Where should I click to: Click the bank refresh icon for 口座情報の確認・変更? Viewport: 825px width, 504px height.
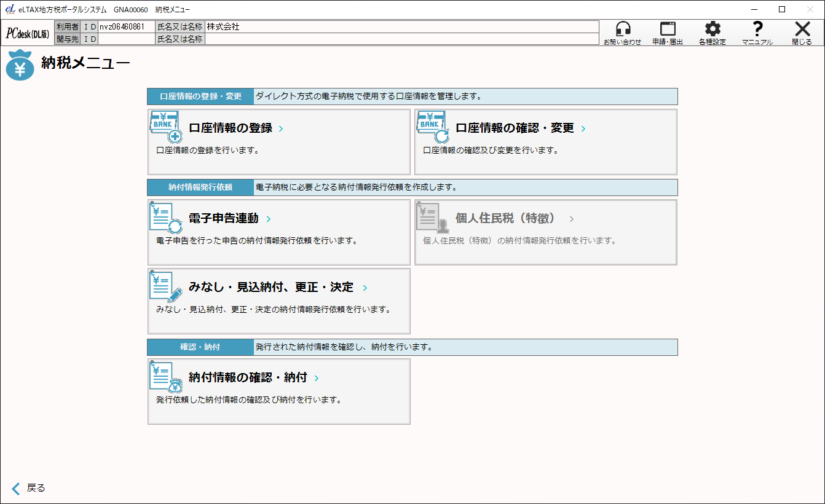tap(433, 127)
